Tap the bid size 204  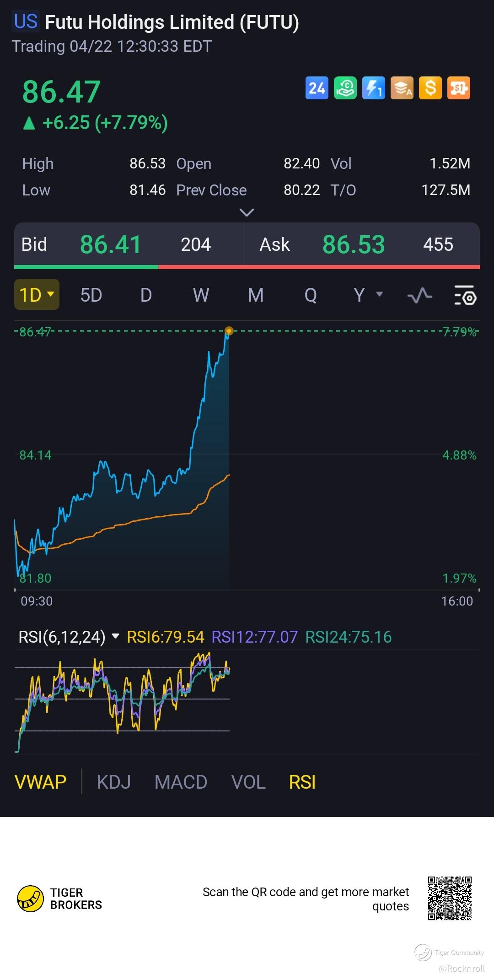click(196, 244)
